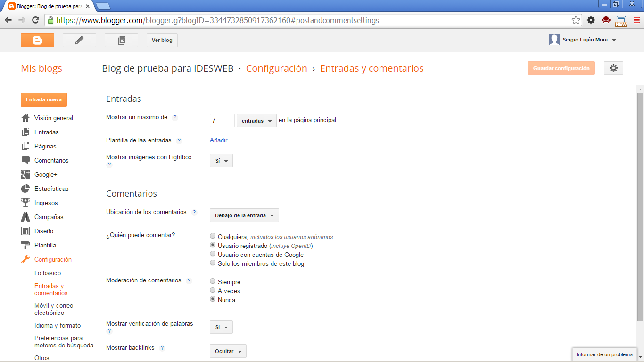Click help icon next to Mostrar backlinks
644x362 pixels.
click(162, 348)
